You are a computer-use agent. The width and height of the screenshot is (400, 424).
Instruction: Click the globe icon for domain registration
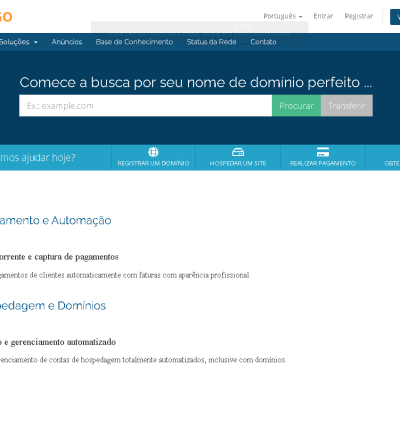click(x=153, y=152)
